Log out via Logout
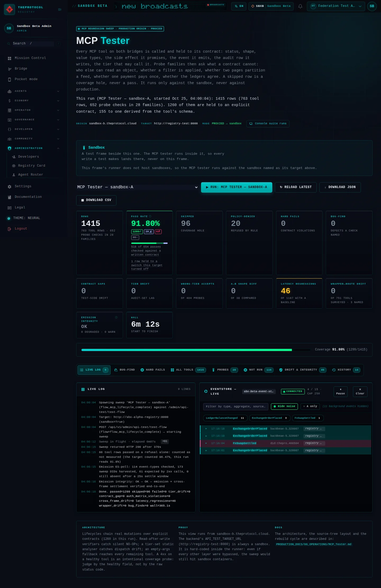381x588 pixels. point(34,229)
